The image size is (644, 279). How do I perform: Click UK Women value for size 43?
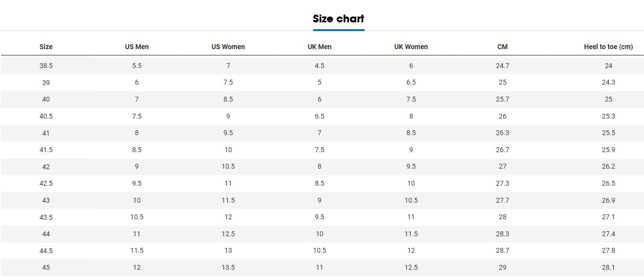click(411, 200)
